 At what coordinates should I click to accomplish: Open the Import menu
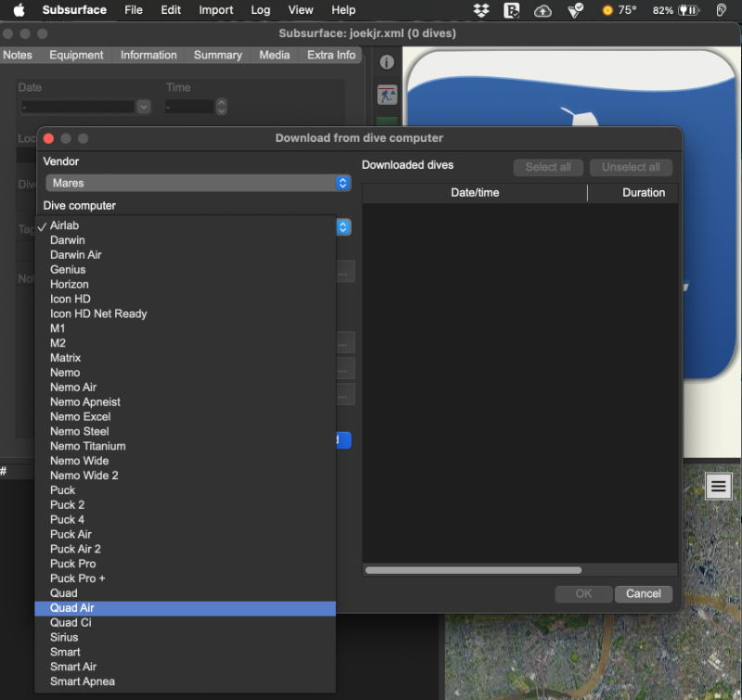[216, 10]
